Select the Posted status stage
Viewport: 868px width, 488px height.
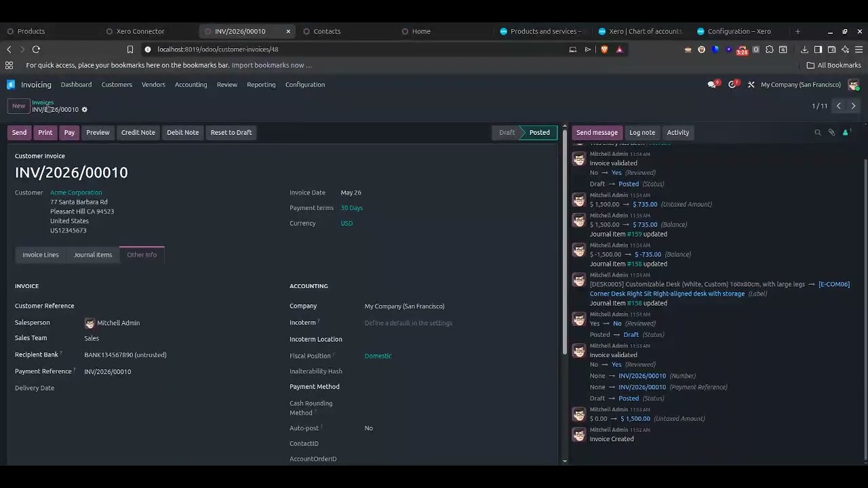click(x=539, y=133)
